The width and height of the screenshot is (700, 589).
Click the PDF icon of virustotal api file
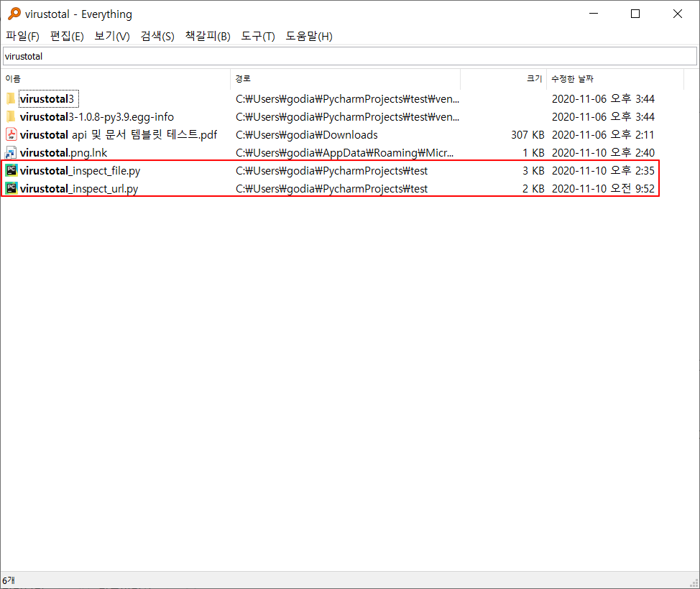pos(11,134)
